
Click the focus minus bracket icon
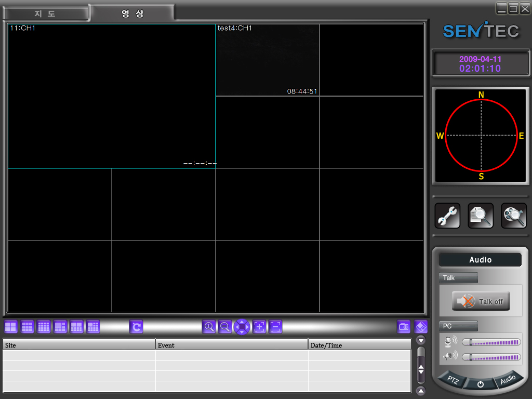click(276, 327)
